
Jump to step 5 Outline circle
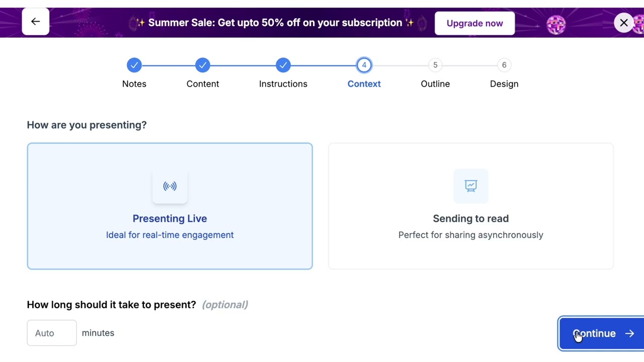[x=435, y=65]
